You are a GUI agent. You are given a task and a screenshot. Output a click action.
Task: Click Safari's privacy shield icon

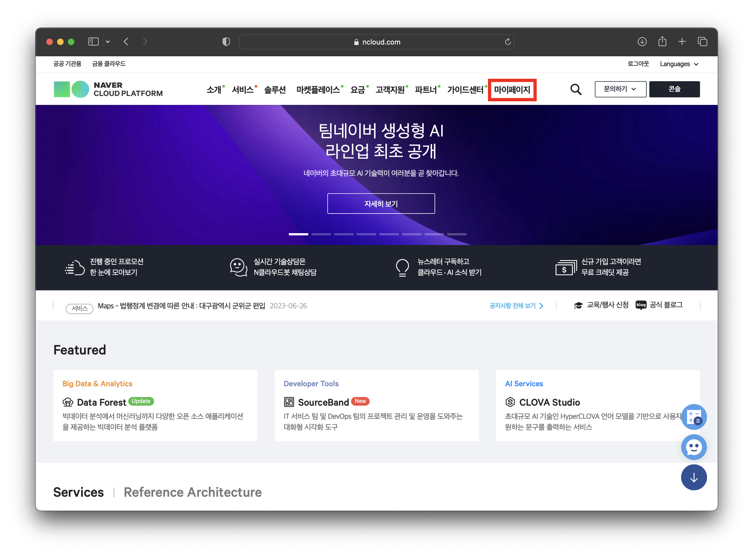(226, 42)
